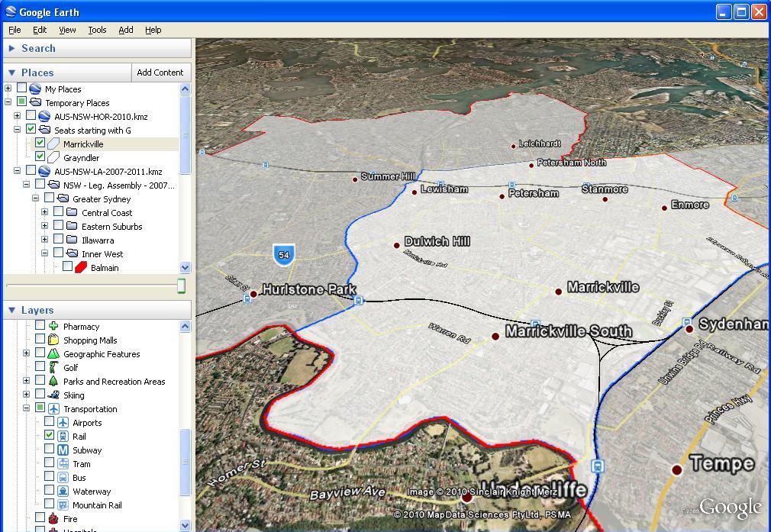The width and height of the screenshot is (771, 532).
Task: Click the Rail layer train icon
Action: pos(63,436)
